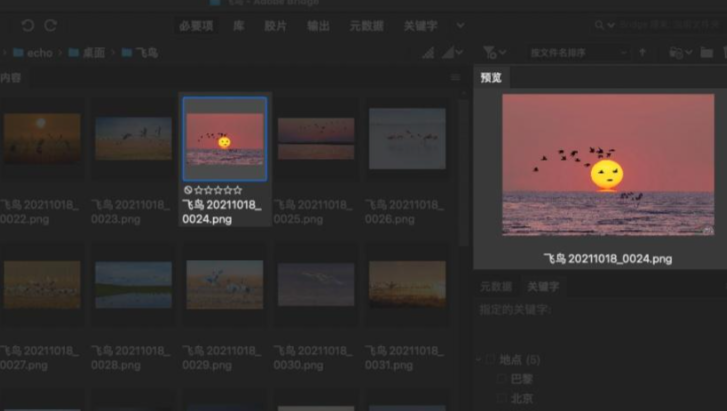Rotate image 90° clockwise
Image resolution: width=727 pixels, height=411 pixels.
click(x=51, y=26)
